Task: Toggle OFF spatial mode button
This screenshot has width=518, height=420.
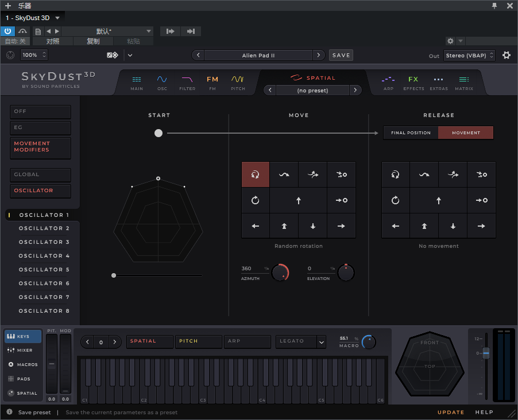Action: coord(40,112)
